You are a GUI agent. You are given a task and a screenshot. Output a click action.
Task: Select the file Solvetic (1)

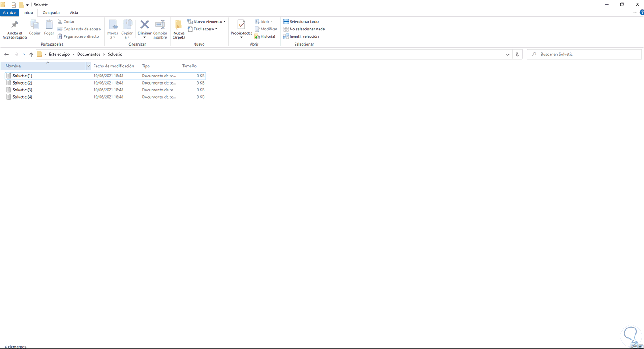pos(106,76)
